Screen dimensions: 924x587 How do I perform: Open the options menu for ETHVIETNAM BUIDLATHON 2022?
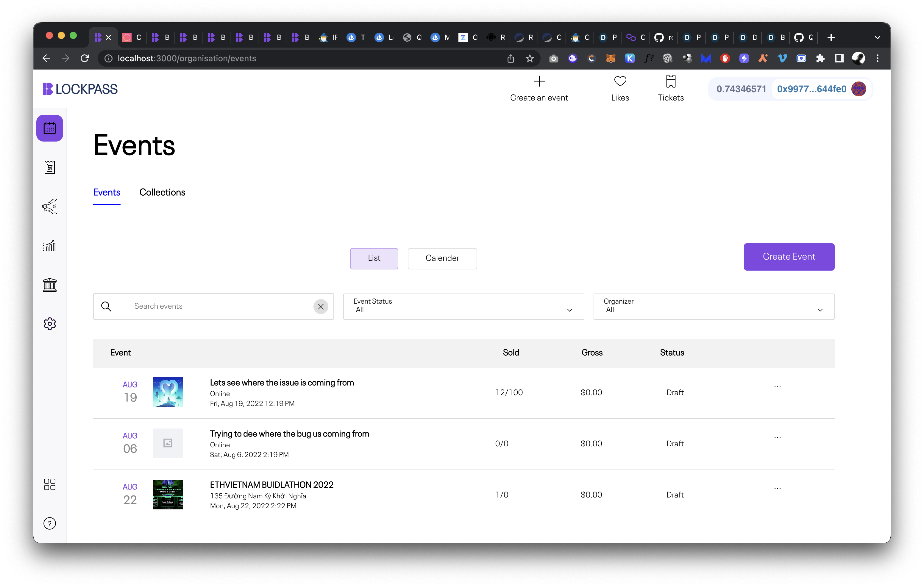(777, 489)
